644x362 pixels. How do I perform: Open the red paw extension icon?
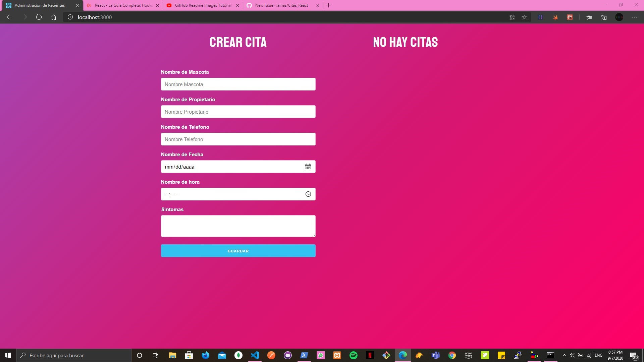[x=570, y=17]
